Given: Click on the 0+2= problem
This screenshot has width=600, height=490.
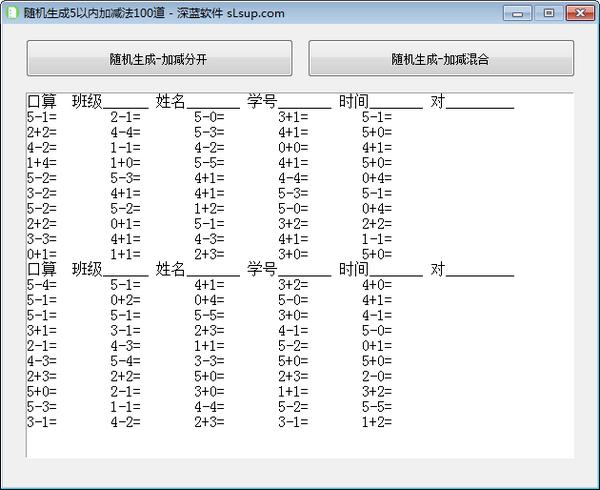Looking at the screenshot, I should click(x=125, y=300).
